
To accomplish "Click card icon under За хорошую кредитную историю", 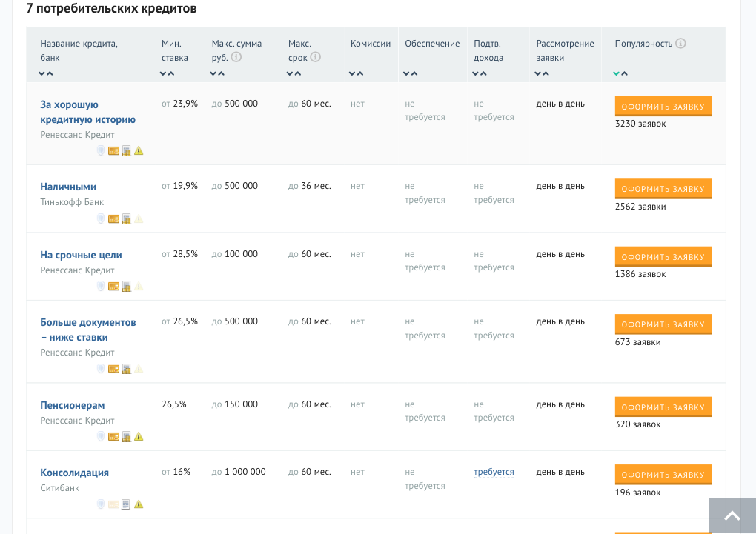I will (114, 151).
